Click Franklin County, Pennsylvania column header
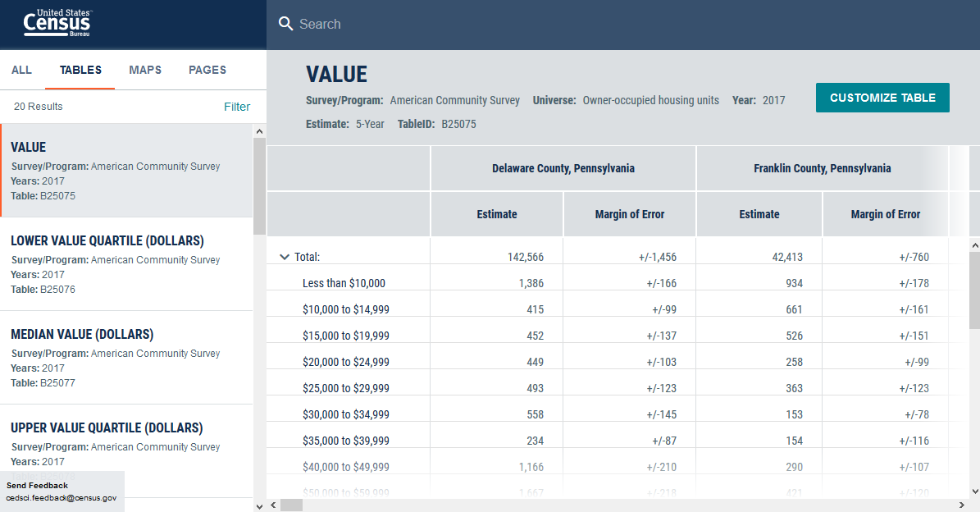The image size is (980, 512). tap(822, 168)
